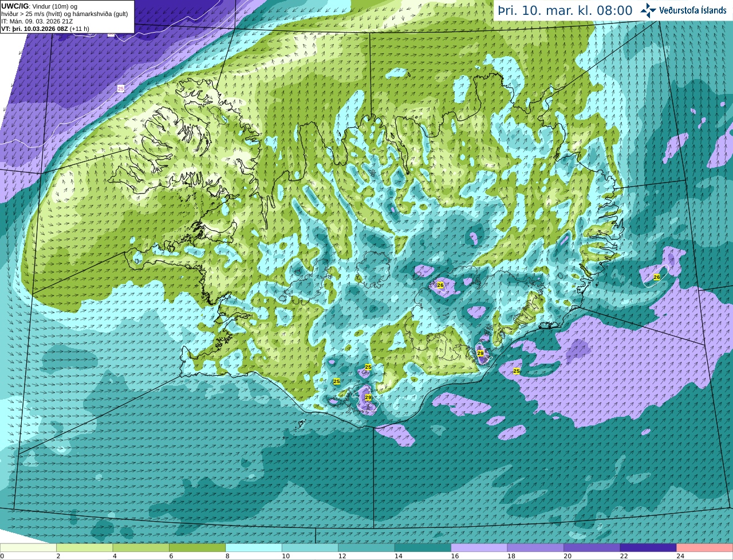Pick the medium purple 18–20 m/s legend swatch
The height and width of the screenshot is (560, 733).
[535, 547]
